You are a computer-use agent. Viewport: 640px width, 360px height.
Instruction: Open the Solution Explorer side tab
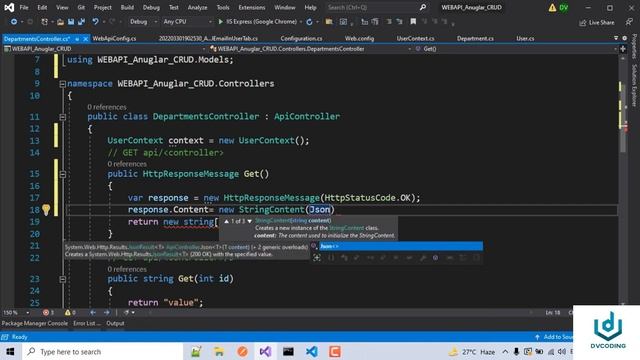pos(634,85)
